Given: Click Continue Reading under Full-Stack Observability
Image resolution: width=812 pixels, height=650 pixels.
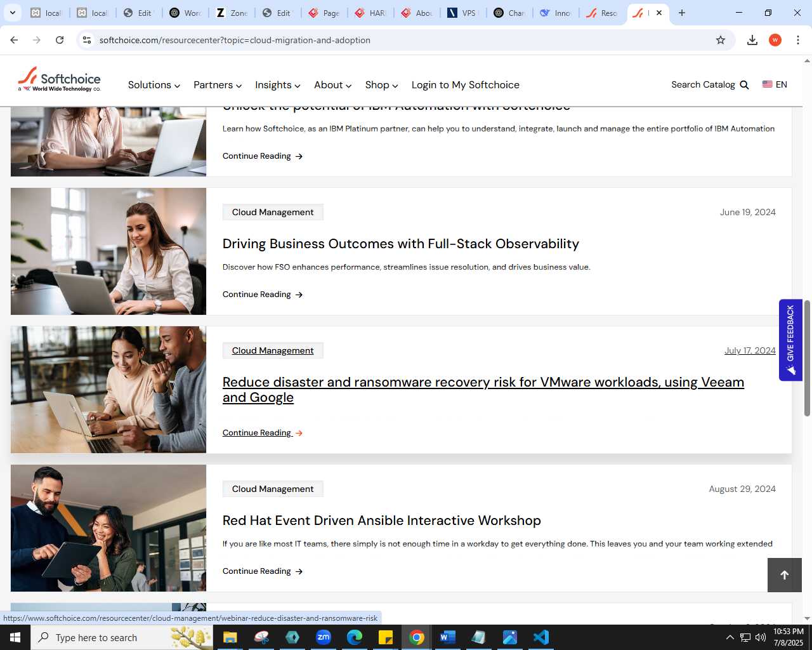Looking at the screenshot, I should (263, 295).
